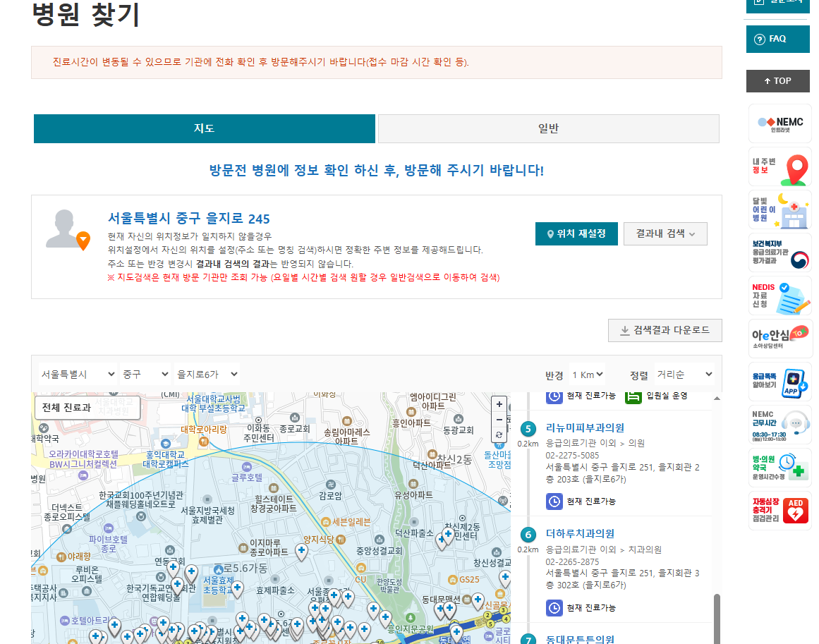The height and width of the screenshot is (644, 819).
Task: Open 병·의원 약국 운영시간 shortcut
Action: pos(779,468)
